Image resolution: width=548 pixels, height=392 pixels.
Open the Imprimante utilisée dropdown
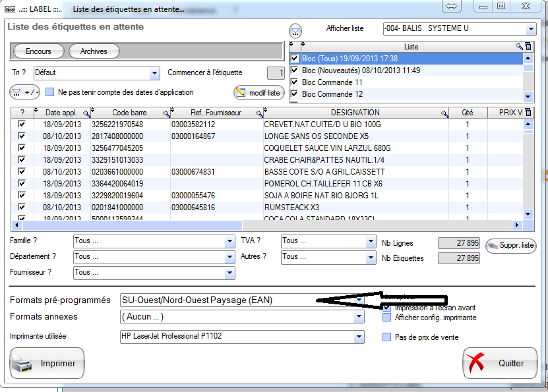pos(359,337)
